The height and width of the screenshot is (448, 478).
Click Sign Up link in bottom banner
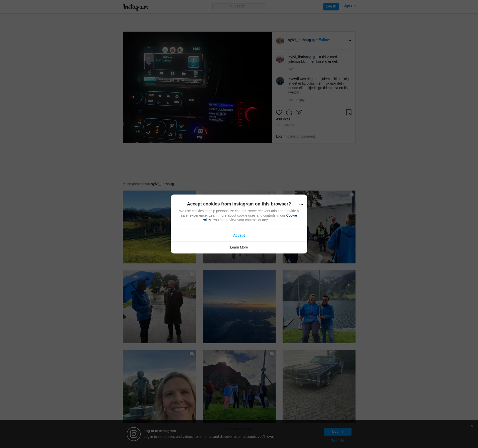point(337,440)
